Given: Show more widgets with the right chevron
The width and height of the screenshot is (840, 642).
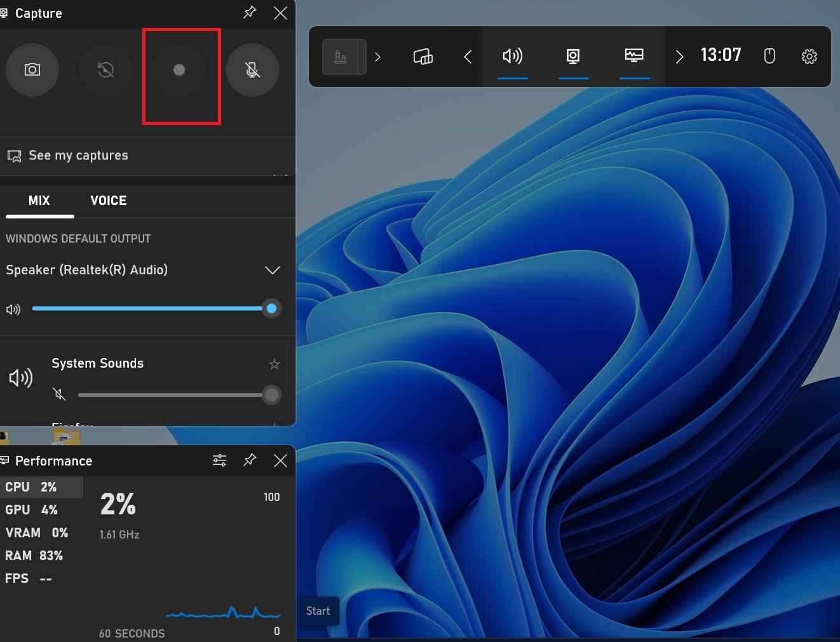Looking at the screenshot, I should coord(679,57).
